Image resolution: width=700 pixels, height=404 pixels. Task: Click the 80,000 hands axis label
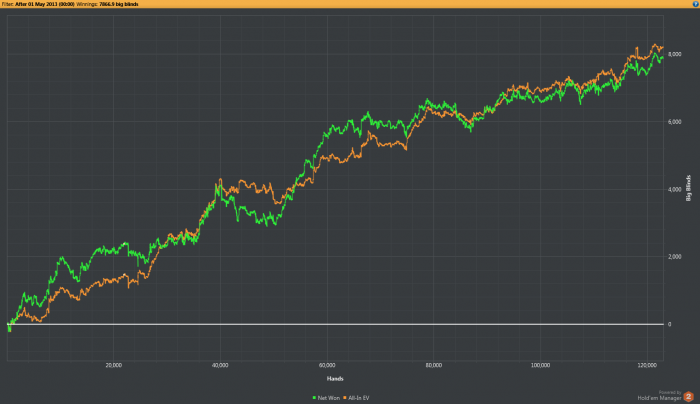433,365
